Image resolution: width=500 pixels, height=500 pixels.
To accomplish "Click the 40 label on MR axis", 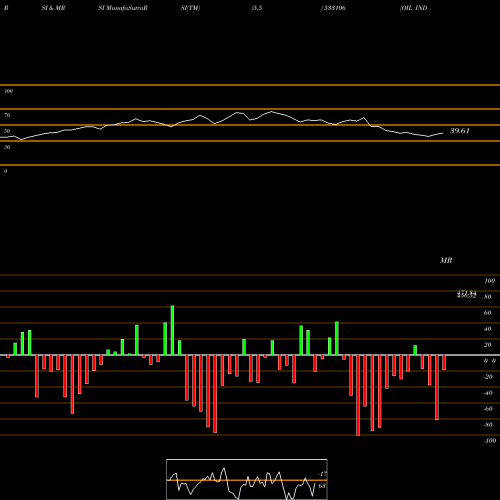I will pyautogui.click(x=488, y=329).
